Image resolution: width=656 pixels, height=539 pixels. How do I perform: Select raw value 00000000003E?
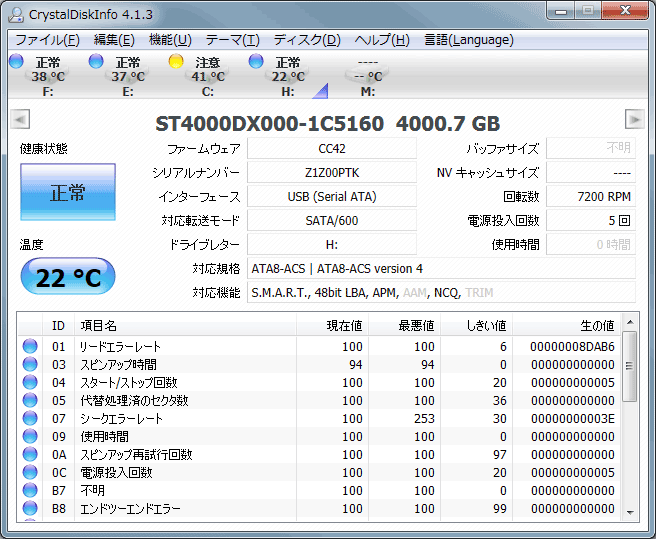573,418
